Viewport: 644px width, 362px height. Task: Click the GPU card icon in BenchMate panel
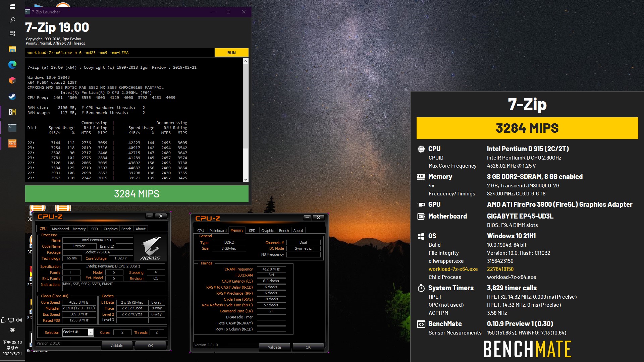tap(421, 204)
